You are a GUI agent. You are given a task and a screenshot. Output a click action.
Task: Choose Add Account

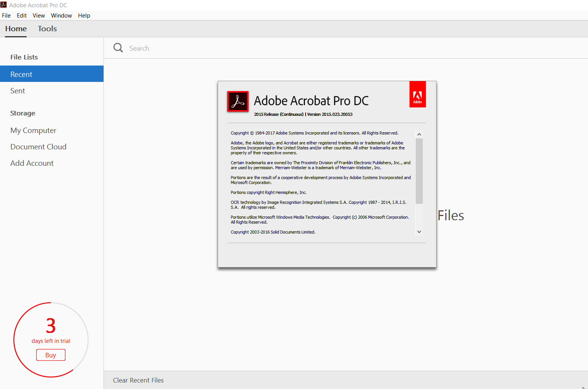pos(52,163)
